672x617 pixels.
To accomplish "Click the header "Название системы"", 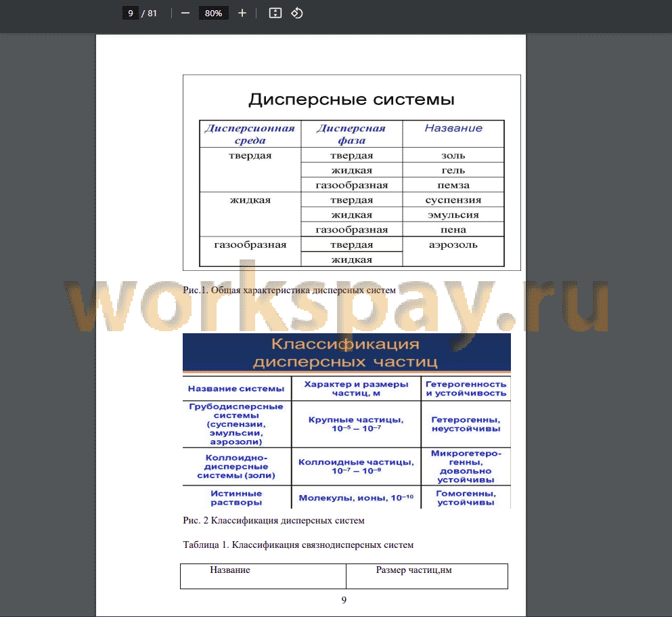I will [x=236, y=389].
